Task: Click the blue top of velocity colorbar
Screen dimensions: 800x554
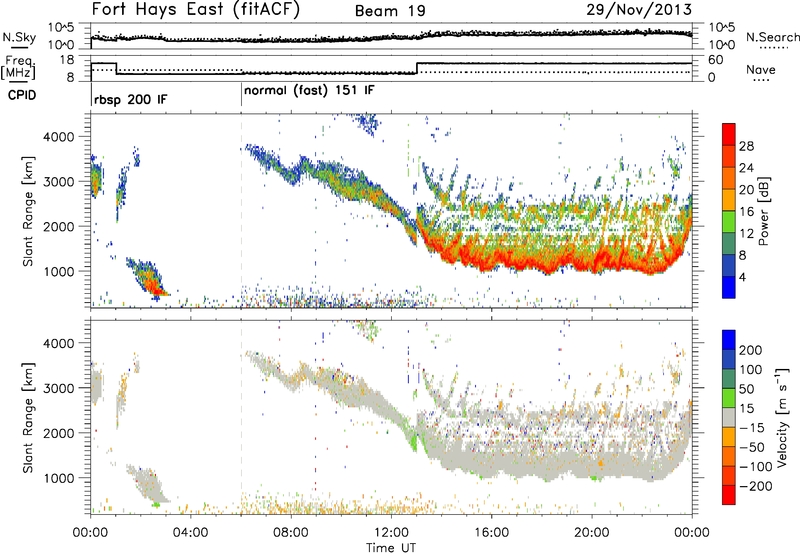Action: tap(729, 340)
